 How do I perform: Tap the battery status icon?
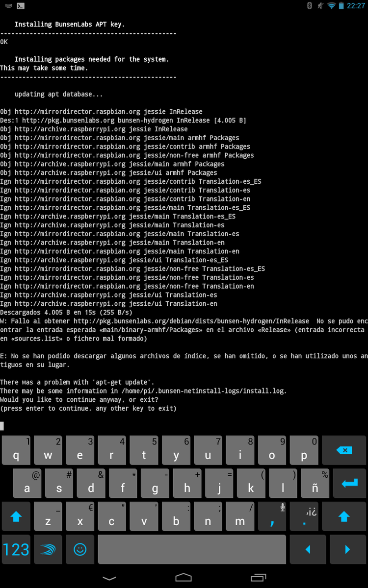[342, 6]
